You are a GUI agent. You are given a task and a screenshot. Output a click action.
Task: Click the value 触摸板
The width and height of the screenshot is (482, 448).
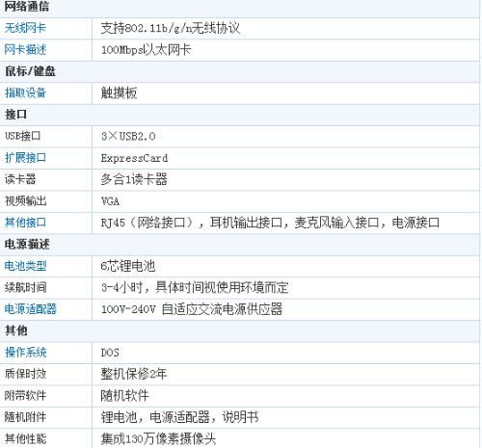point(119,93)
